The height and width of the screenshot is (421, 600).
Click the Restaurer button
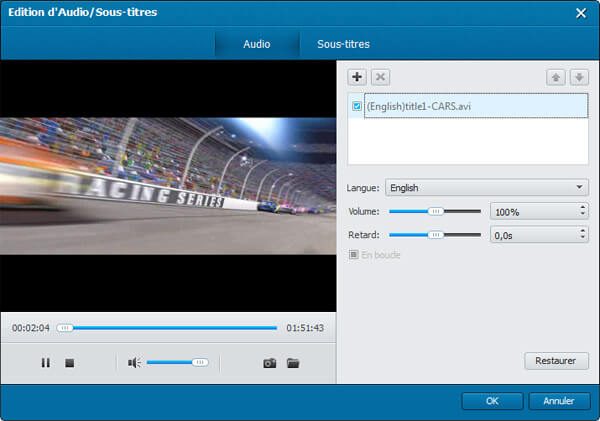pos(556,361)
